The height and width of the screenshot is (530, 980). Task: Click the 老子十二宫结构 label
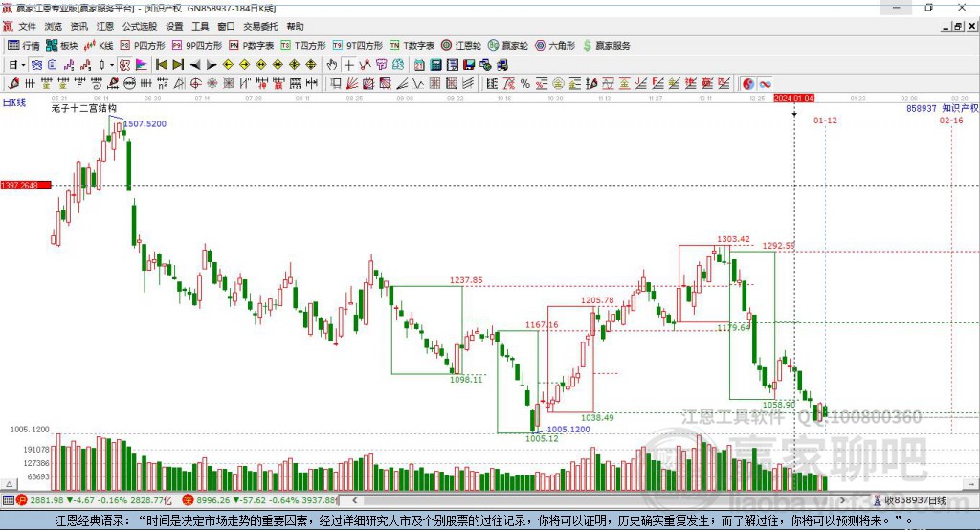(84, 108)
